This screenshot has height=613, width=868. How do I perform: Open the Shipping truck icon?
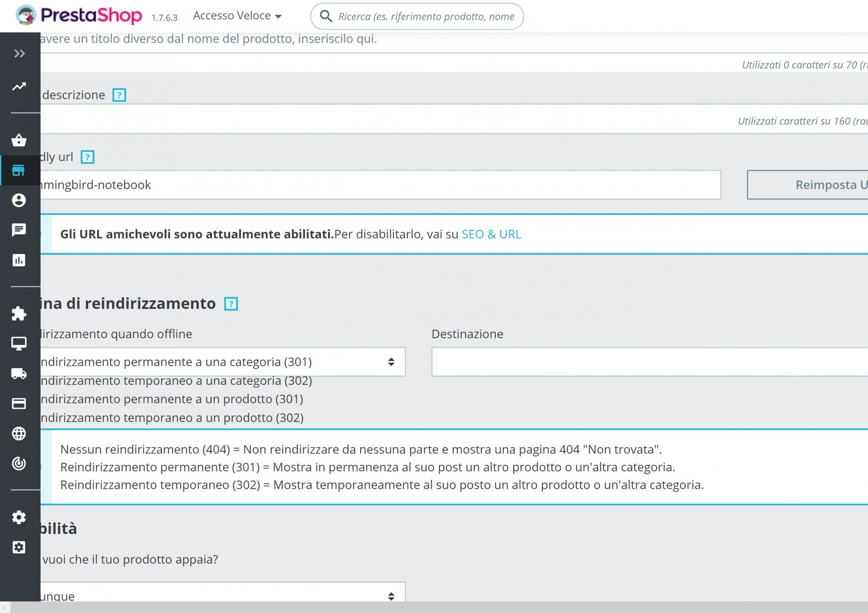click(19, 374)
